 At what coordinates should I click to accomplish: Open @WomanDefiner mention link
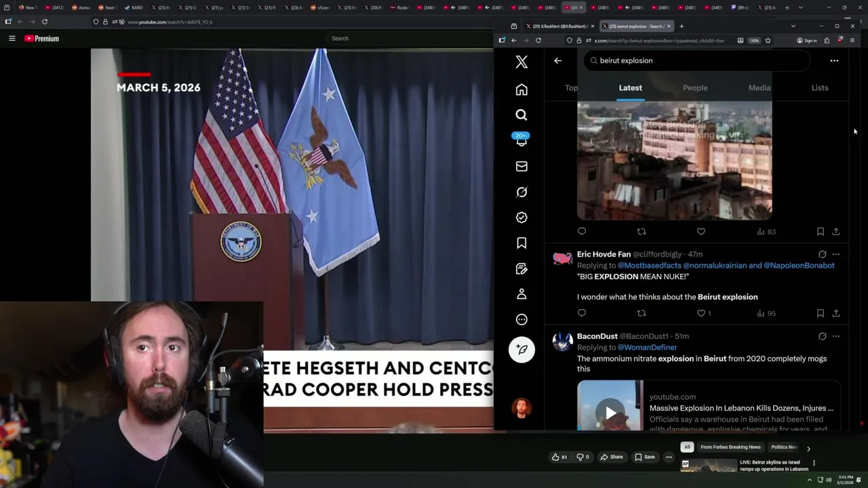tap(647, 348)
